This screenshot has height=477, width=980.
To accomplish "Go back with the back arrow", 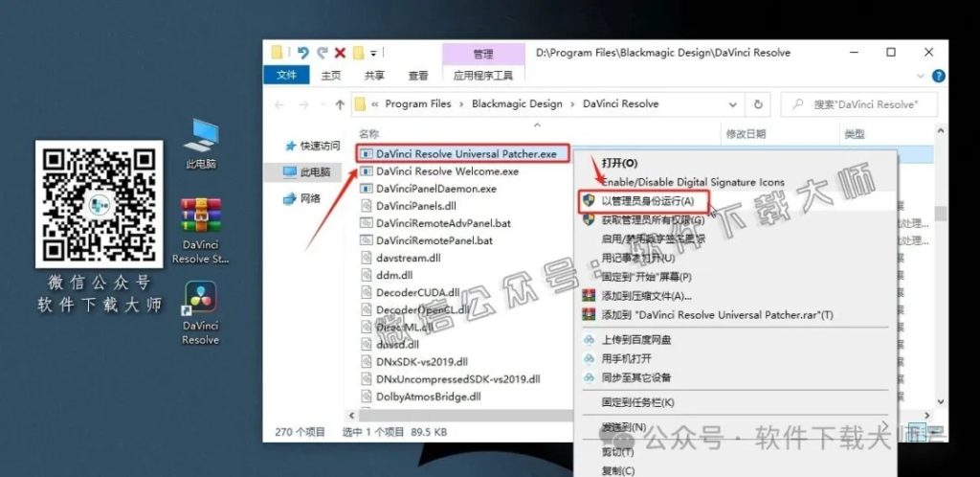I will click(279, 104).
